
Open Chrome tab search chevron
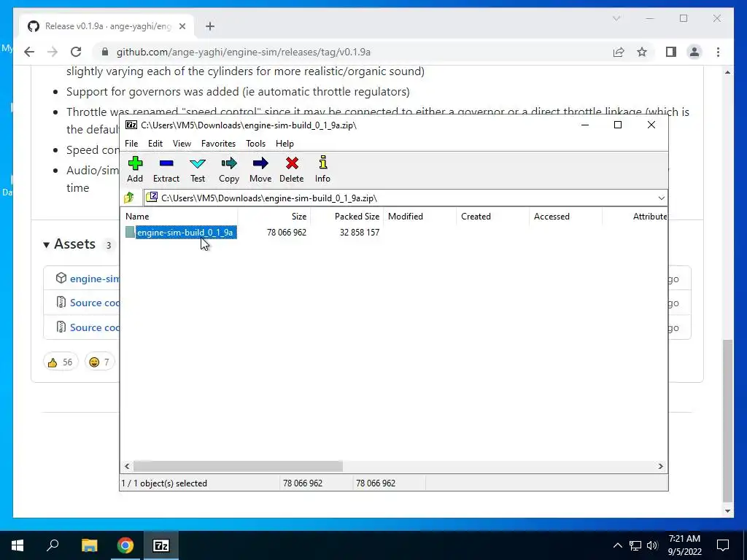(x=616, y=18)
